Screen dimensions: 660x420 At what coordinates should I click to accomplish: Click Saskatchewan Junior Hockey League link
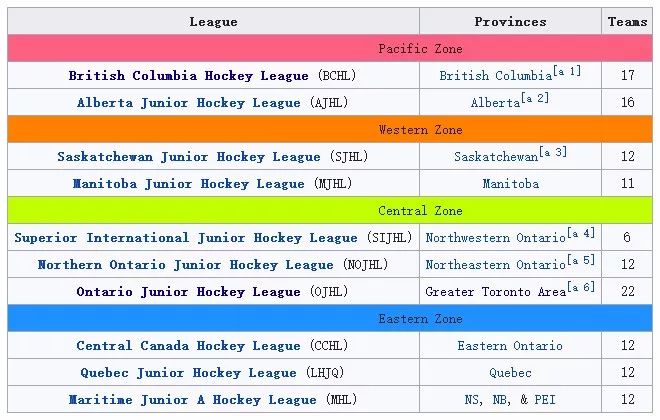click(x=188, y=157)
